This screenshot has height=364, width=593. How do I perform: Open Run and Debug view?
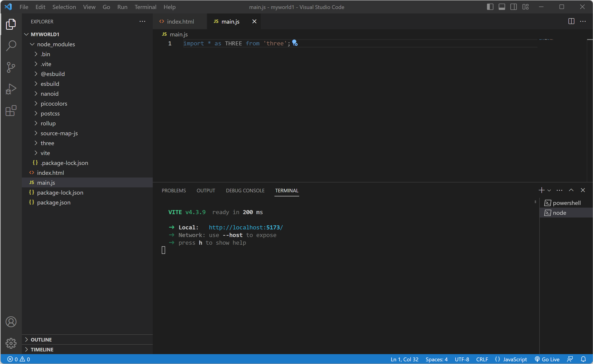coord(11,89)
